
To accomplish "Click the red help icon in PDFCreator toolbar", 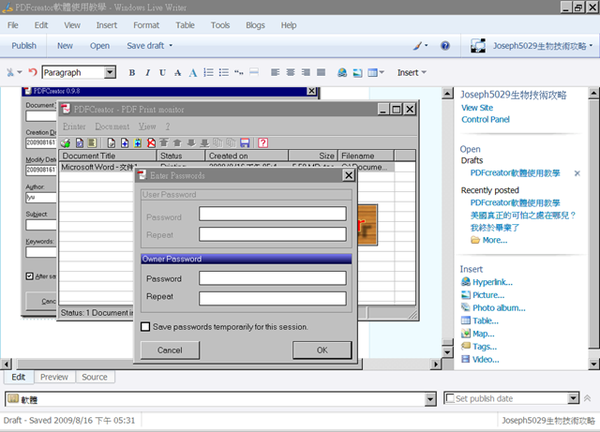I will 263,143.
